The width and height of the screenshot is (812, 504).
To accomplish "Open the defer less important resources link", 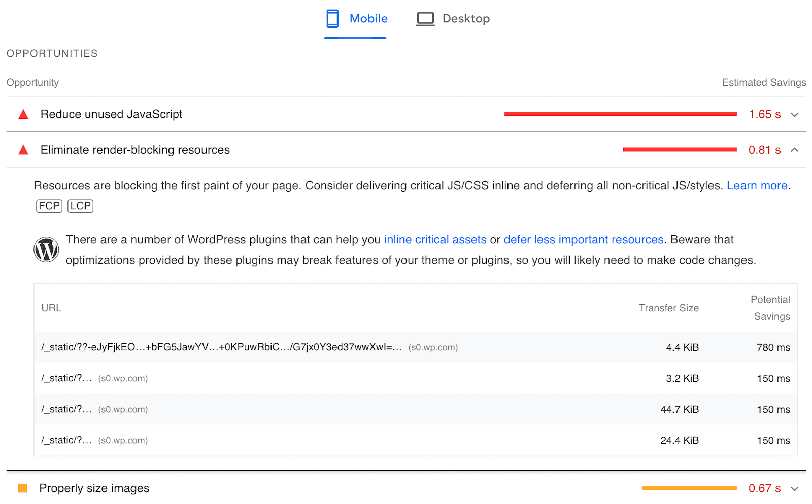I will [x=584, y=239].
